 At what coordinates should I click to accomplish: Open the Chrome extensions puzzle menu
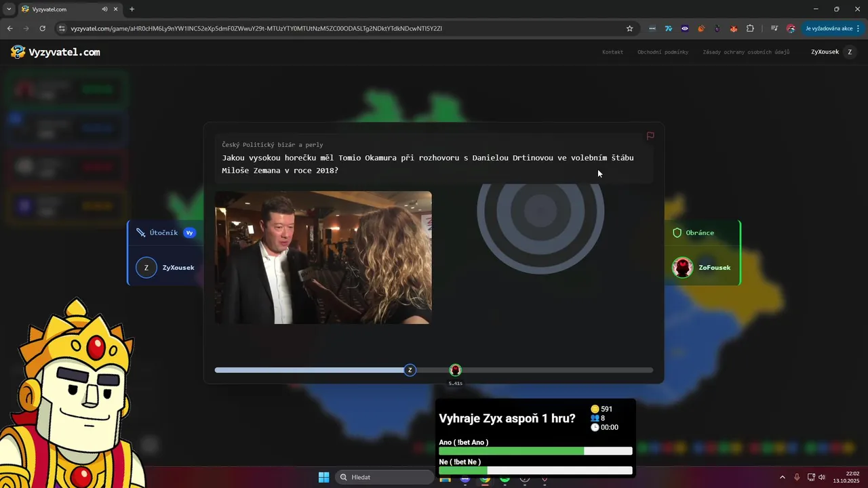750,28
